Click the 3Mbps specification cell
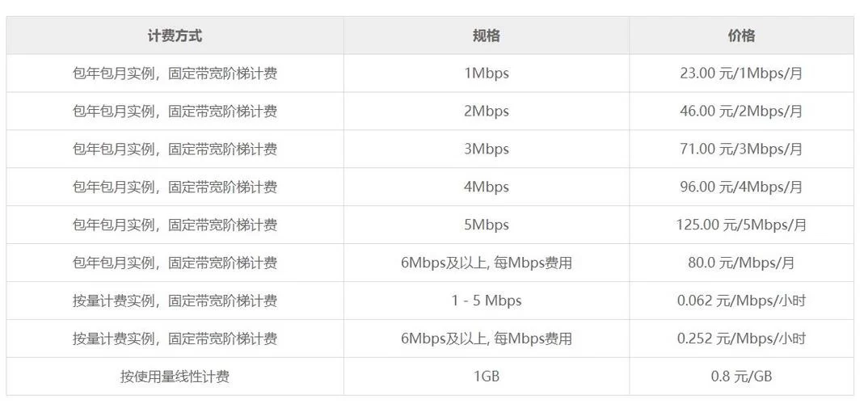Screen dimensions: 868x404 pyautogui.click(x=487, y=149)
